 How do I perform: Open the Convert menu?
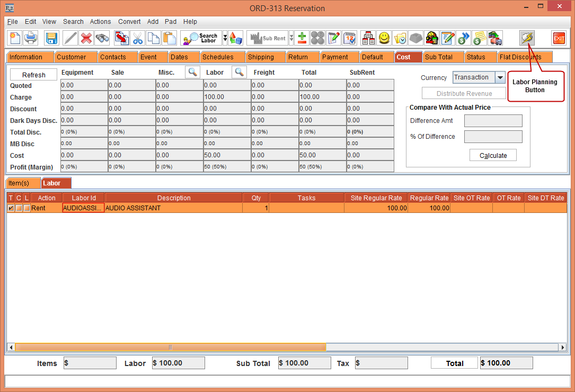point(129,22)
